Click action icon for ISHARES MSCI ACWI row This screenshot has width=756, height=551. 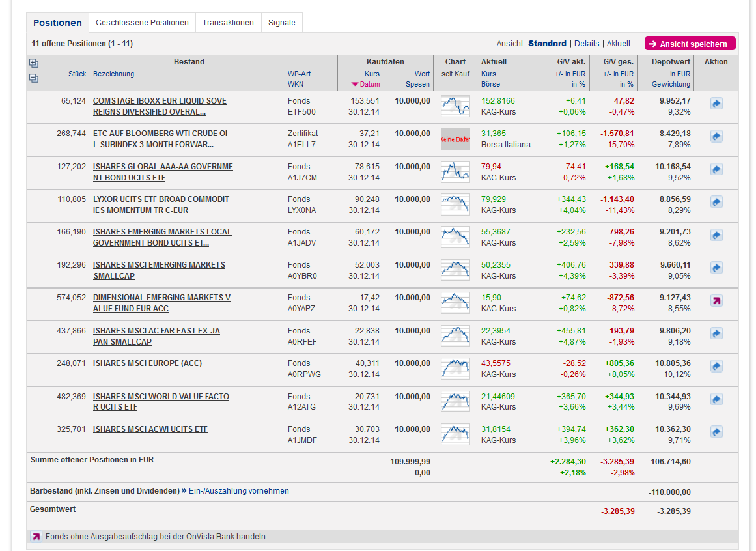point(716,432)
